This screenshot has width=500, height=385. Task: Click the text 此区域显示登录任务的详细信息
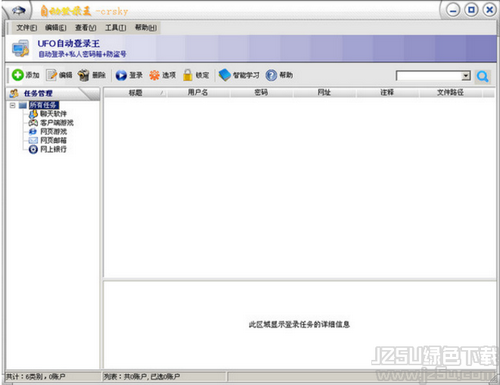(299, 324)
